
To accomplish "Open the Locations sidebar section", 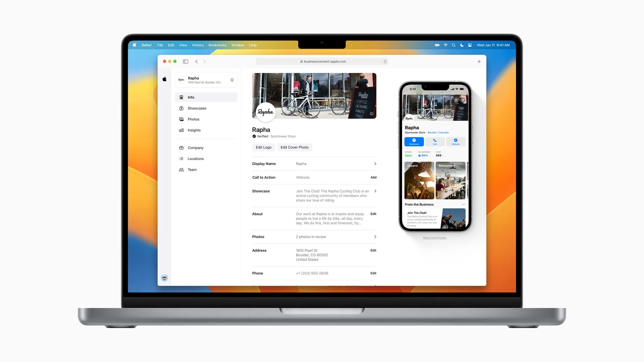I will 195,158.
